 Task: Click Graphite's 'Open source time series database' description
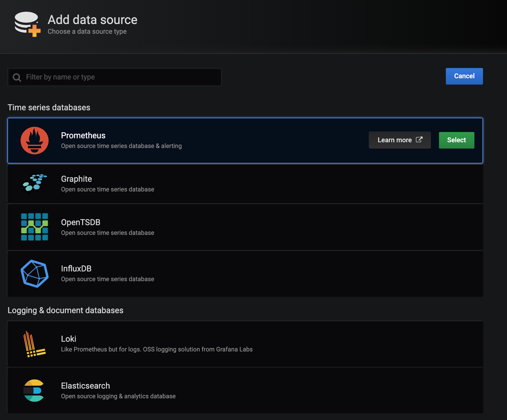coord(107,189)
